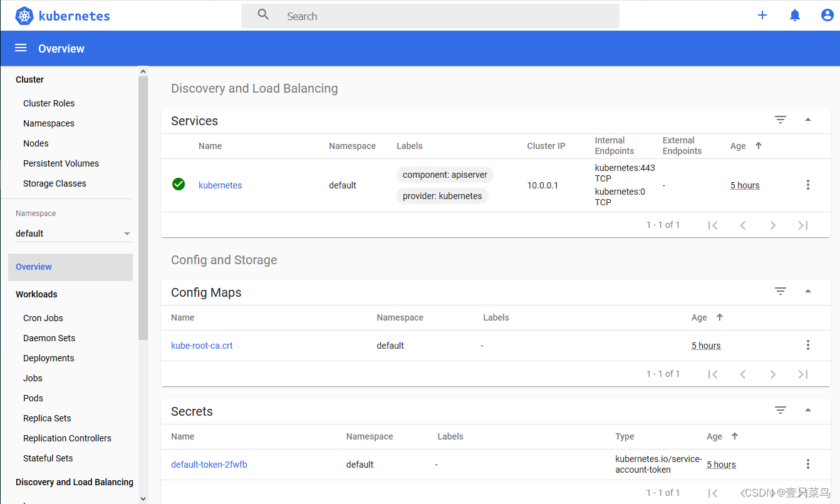Open Replica Sets in sidebar
The image size is (840, 504).
(47, 418)
